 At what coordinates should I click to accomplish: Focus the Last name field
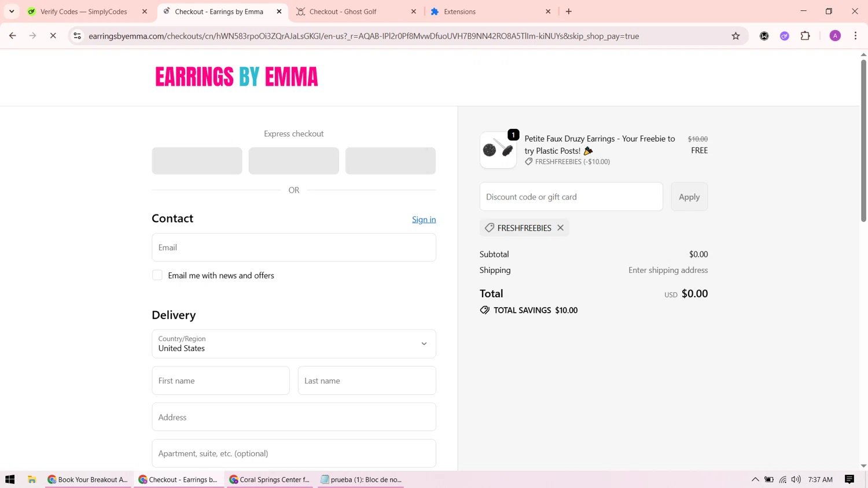367,380
